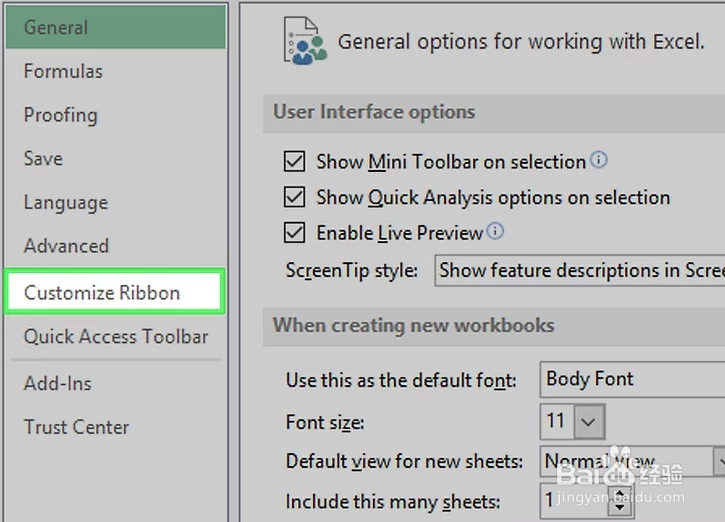Disable the Enable Live Preview checkbox
Viewport: 725px width, 522px height.
(x=294, y=233)
